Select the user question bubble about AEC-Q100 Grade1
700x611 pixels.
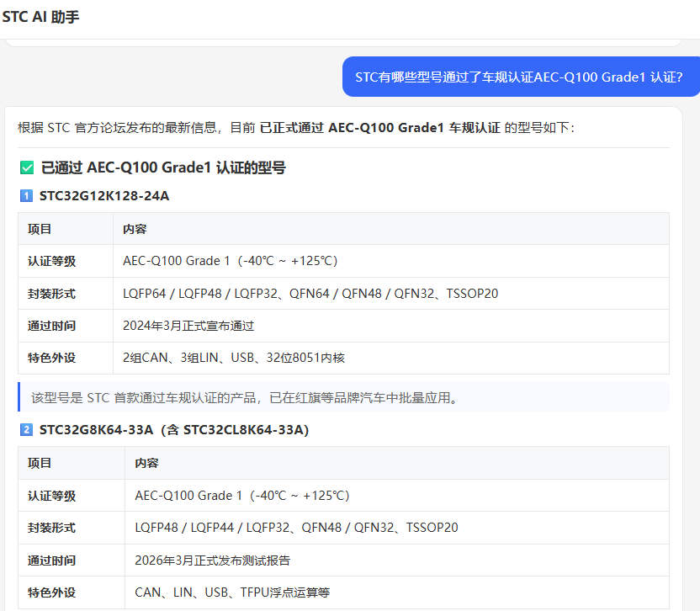click(x=521, y=77)
